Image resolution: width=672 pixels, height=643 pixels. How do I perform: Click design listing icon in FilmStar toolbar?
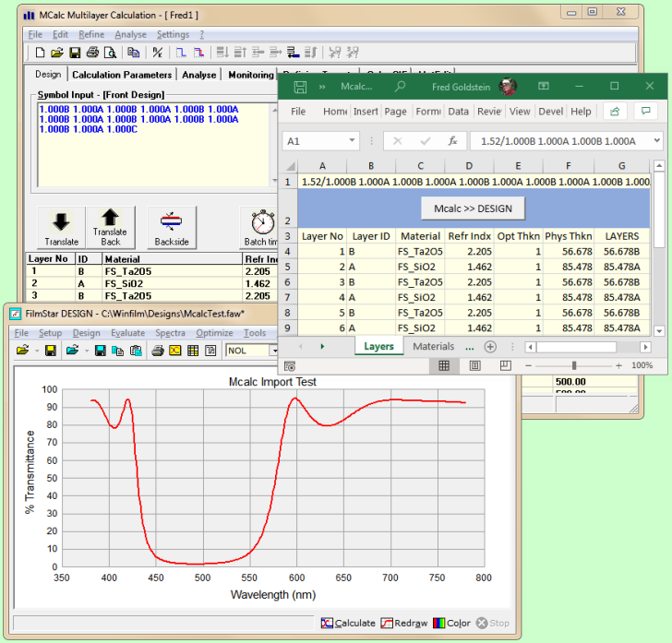click(x=210, y=351)
